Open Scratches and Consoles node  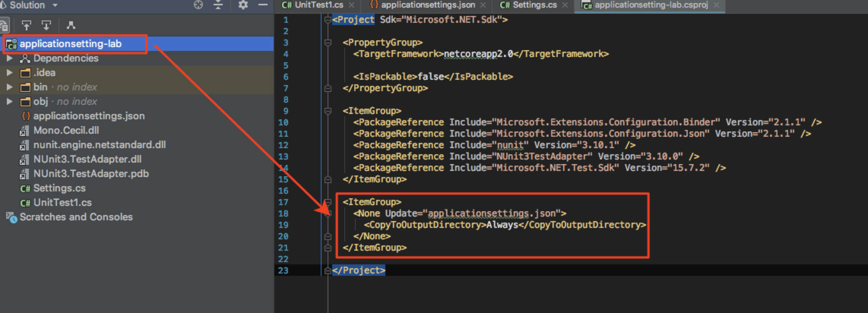point(76,217)
